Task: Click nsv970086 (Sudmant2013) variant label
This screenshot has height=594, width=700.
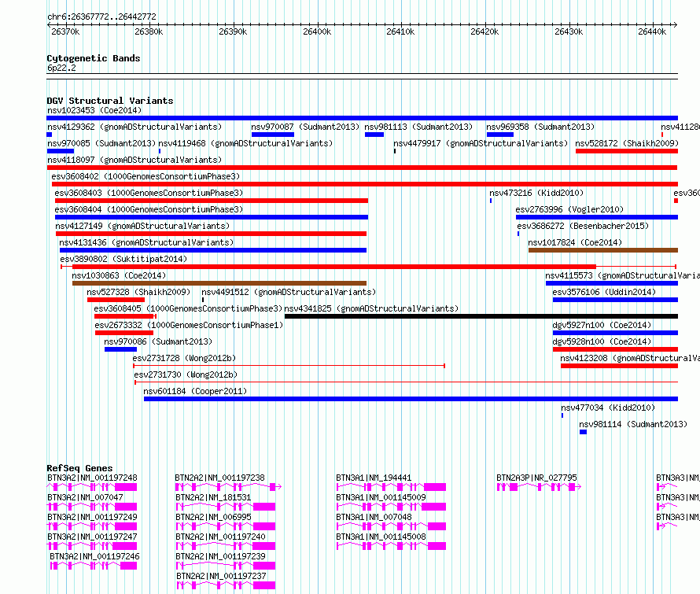Action: pos(158,341)
